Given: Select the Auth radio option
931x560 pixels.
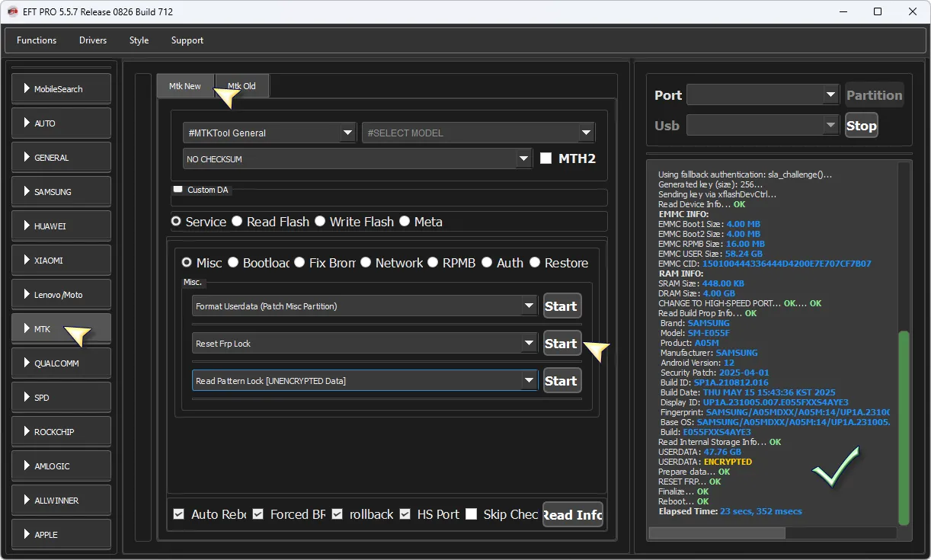Looking at the screenshot, I should (x=487, y=263).
